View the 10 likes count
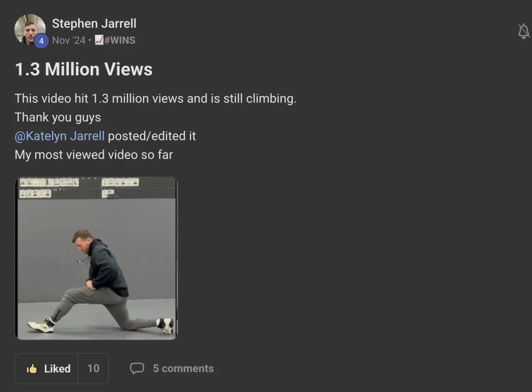 (x=93, y=368)
